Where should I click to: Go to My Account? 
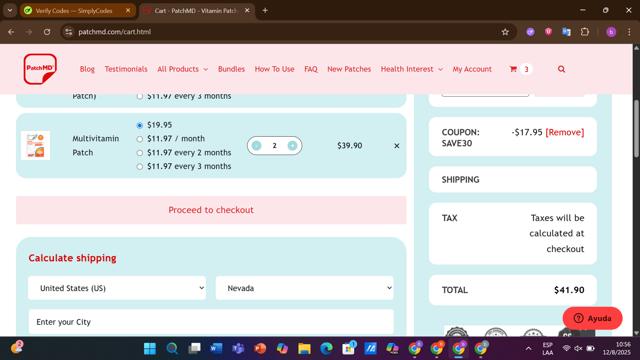[x=472, y=69]
